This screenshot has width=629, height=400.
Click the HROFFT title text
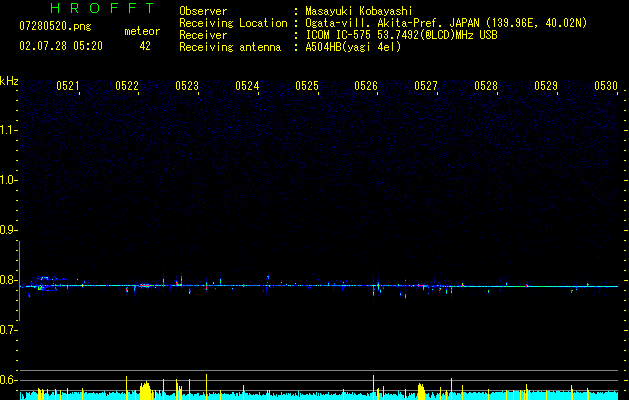pyautogui.click(x=103, y=8)
